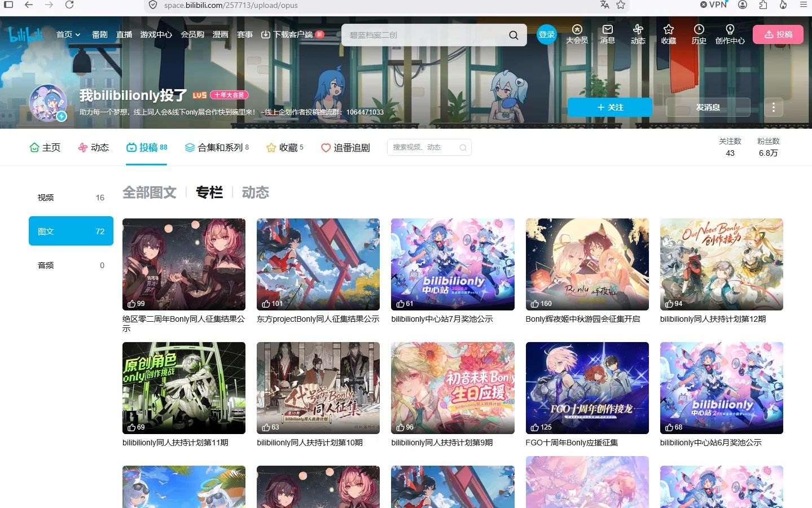This screenshot has width=812, height=508.
Task: Click the 下载客户端 download client link
Action: 292,34
